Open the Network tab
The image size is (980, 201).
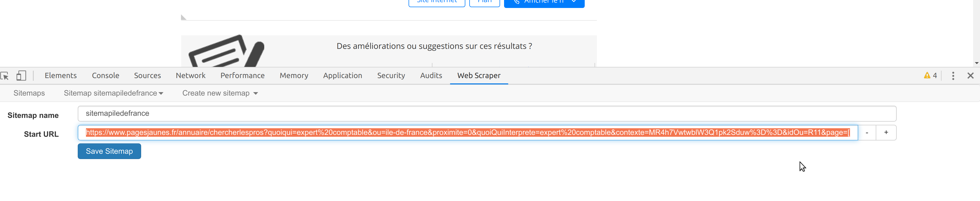(190, 76)
